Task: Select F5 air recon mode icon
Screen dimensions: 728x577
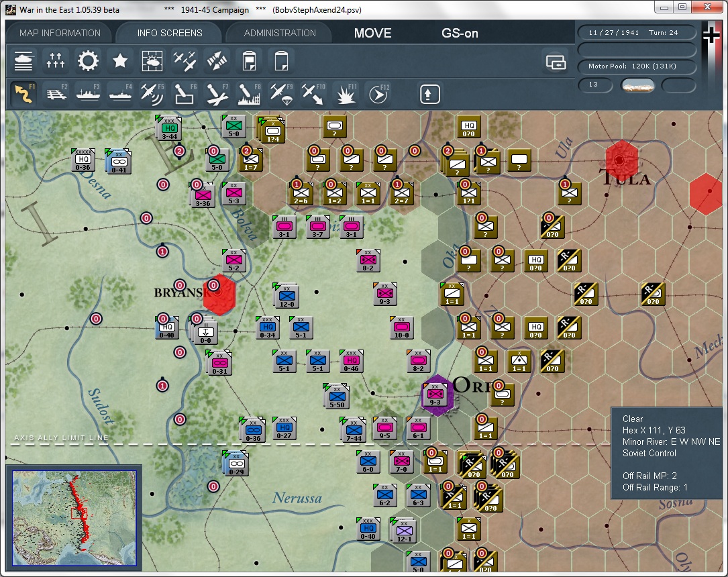Action: [x=152, y=94]
